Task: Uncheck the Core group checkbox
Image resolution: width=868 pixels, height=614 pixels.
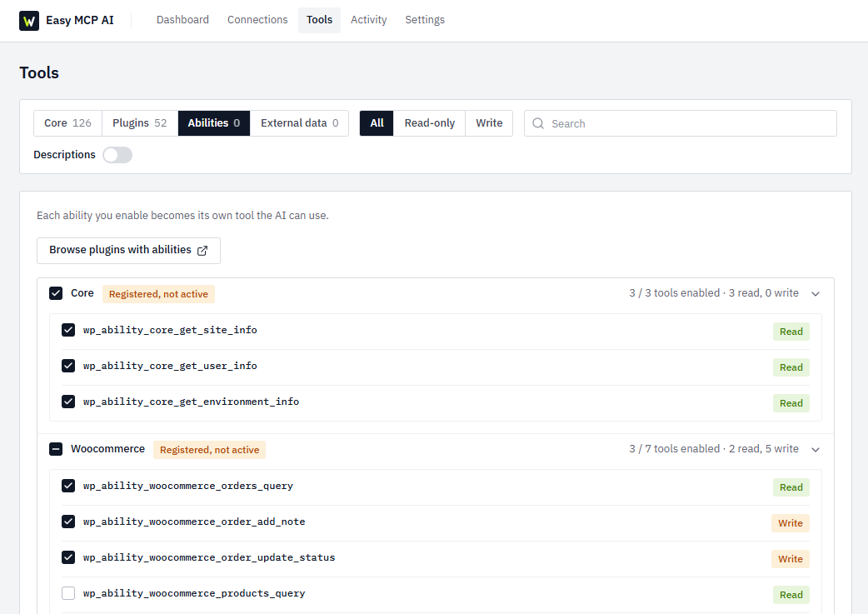Action: pyautogui.click(x=56, y=293)
